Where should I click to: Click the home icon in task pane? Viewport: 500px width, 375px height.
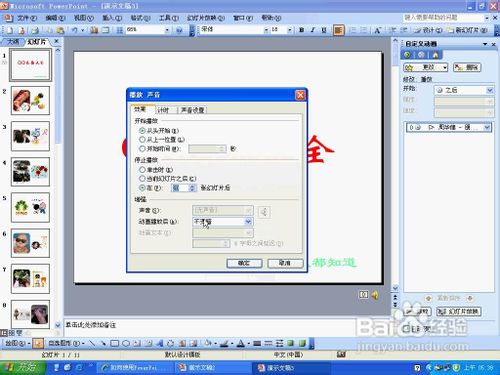click(436, 55)
